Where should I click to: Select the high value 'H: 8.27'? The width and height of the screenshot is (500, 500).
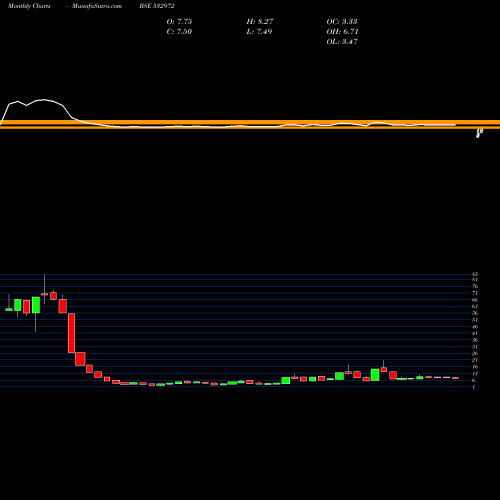pos(260,22)
